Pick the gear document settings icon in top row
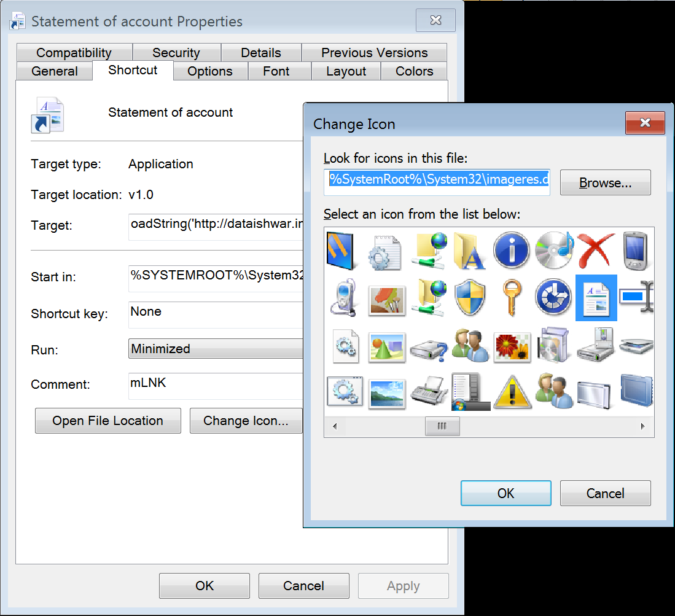Image resolution: width=675 pixels, height=616 pixels. 385,253
